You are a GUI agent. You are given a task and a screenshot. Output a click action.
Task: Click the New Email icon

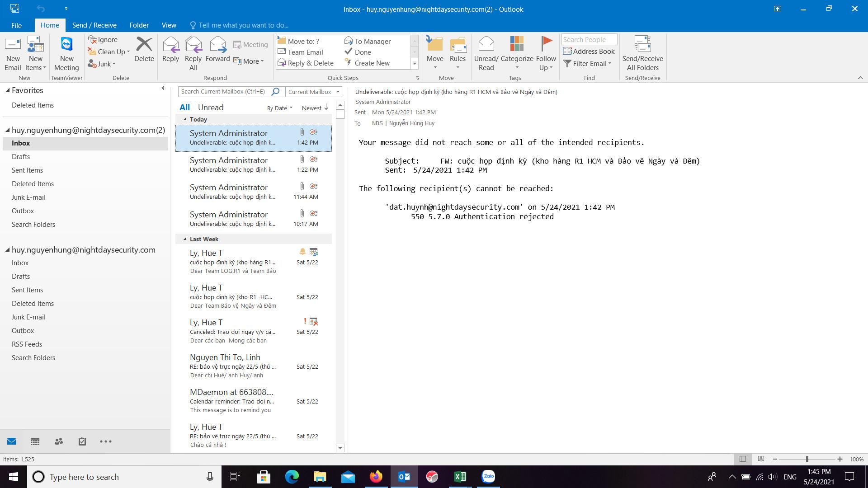click(x=13, y=53)
